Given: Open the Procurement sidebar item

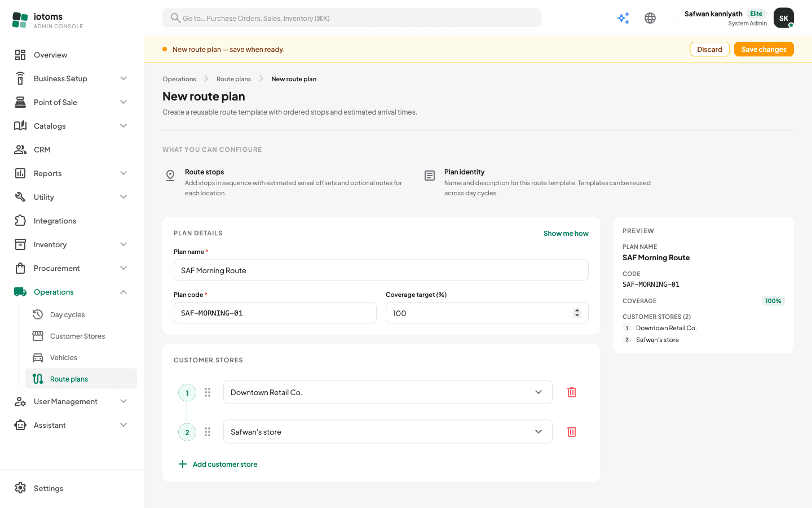Looking at the screenshot, I should pyautogui.click(x=71, y=268).
